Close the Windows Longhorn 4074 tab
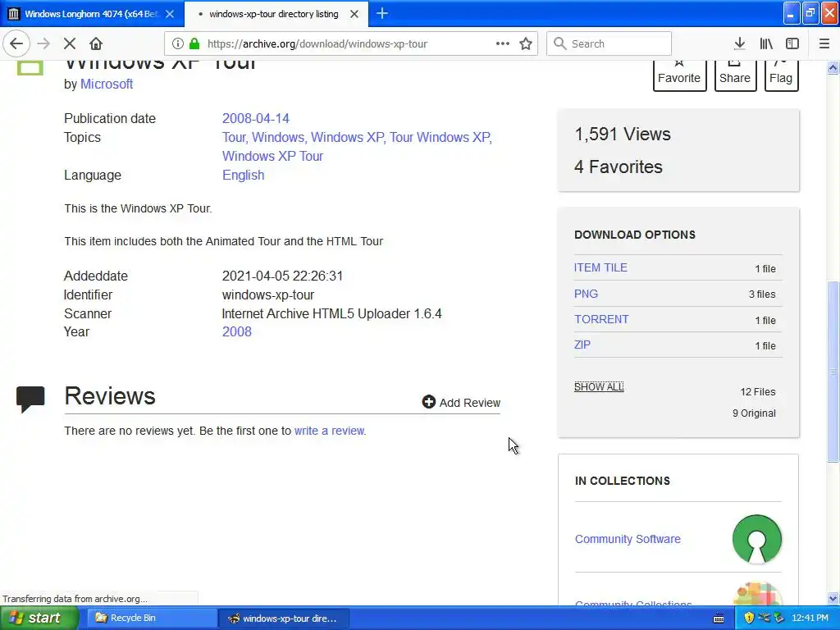 170,14
